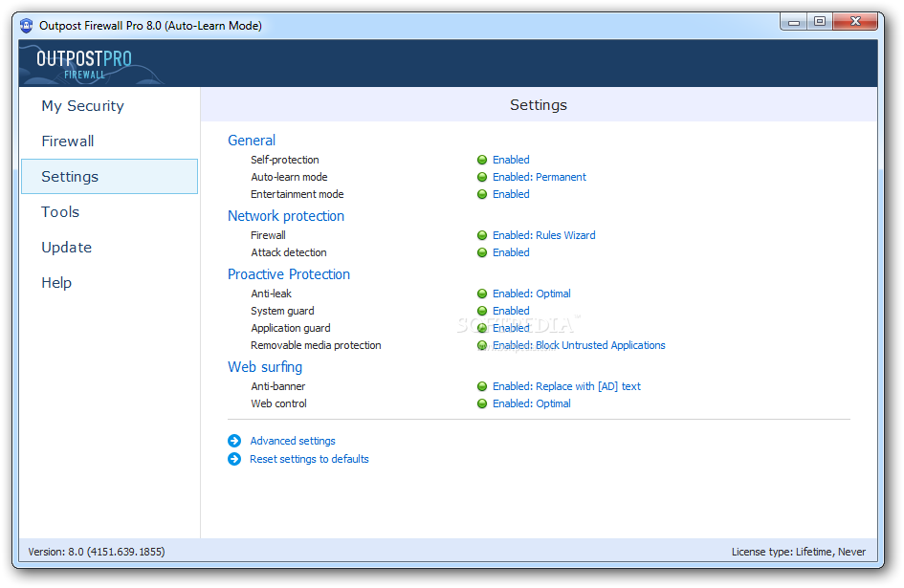The width and height of the screenshot is (904, 588).
Task: Click the Web control label
Action: click(x=278, y=403)
